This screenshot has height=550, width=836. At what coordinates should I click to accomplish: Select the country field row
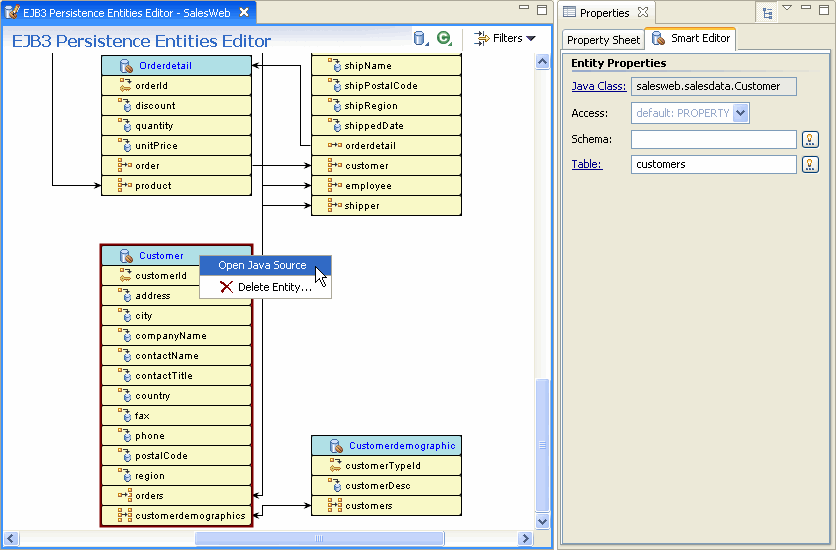coord(176,395)
